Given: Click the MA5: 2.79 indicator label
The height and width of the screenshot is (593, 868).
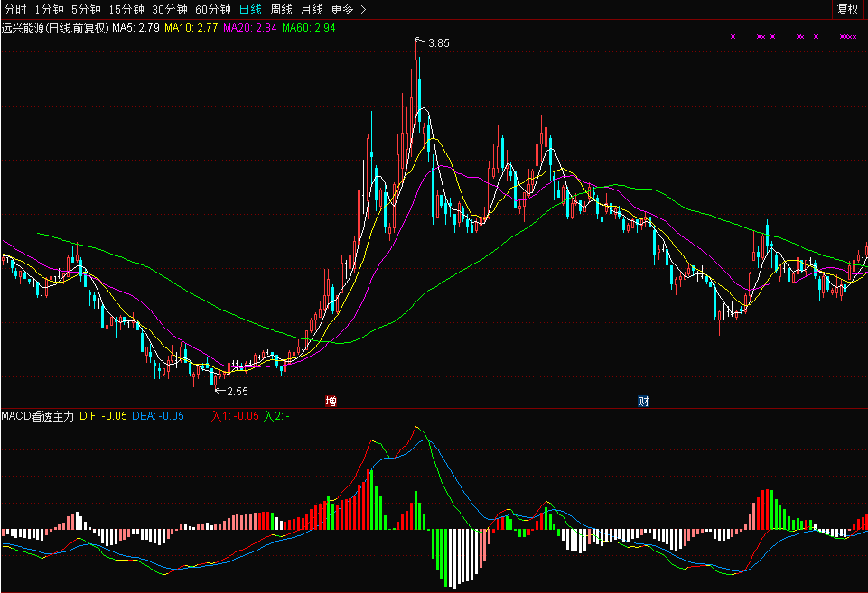Looking at the screenshot, I should click(x=135, y=28).
